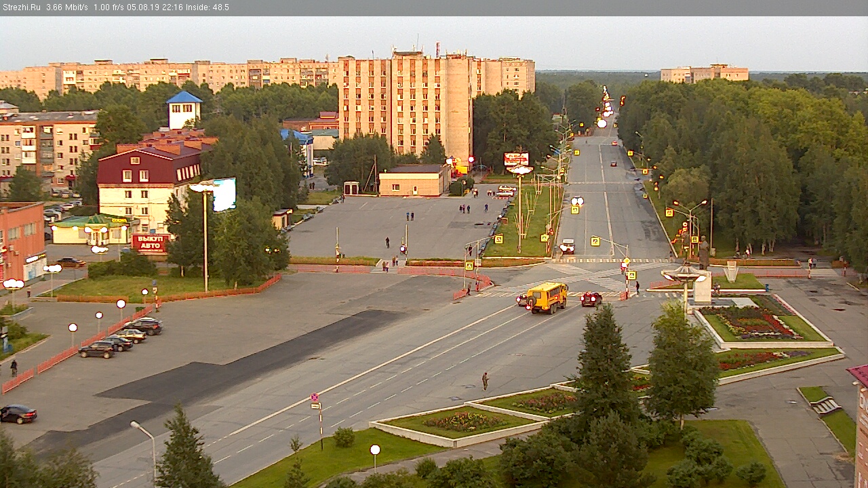Image resolution: width=868 pixels, height=488 pixels.
Task: Click the yellow bus on the road
Action: pos(547,298)
